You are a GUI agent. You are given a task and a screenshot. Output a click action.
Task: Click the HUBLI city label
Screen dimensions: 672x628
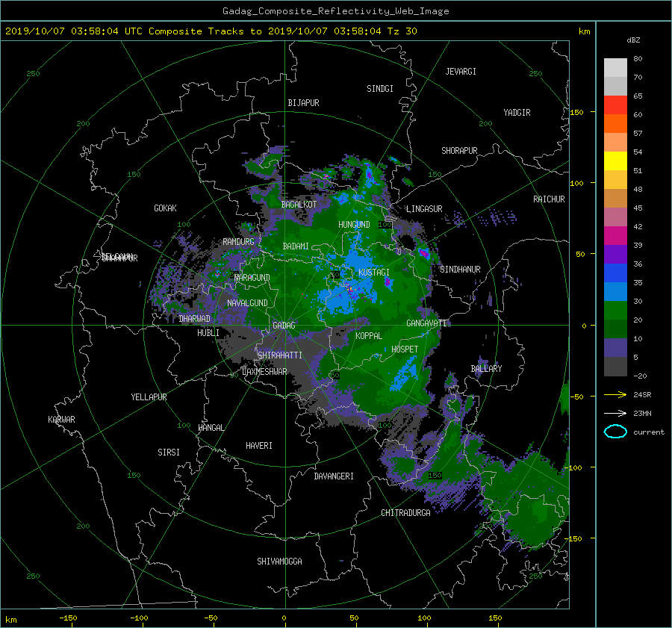coord(208,333)
